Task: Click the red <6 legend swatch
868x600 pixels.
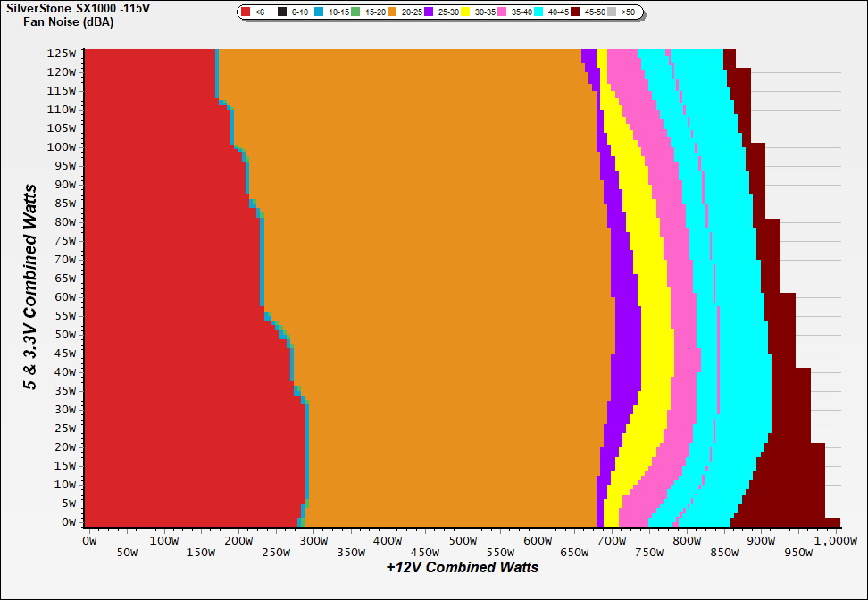Action: pos(246,12)
